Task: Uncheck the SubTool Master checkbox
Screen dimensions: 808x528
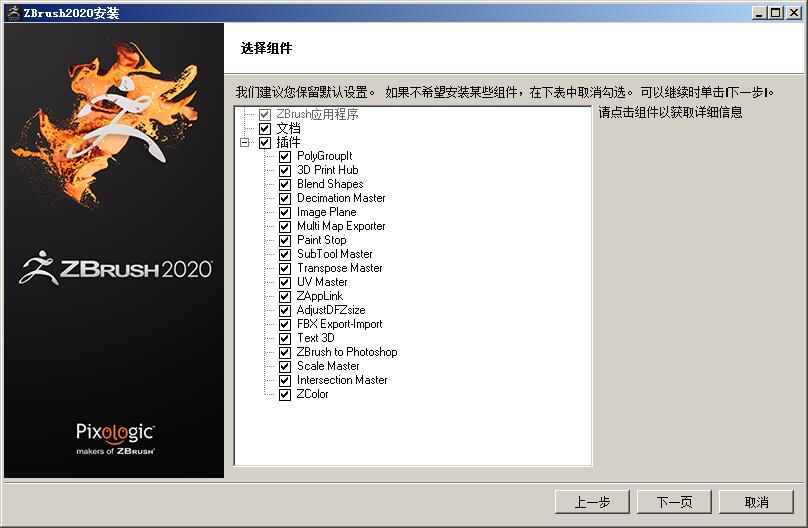Action: point(285,254)
